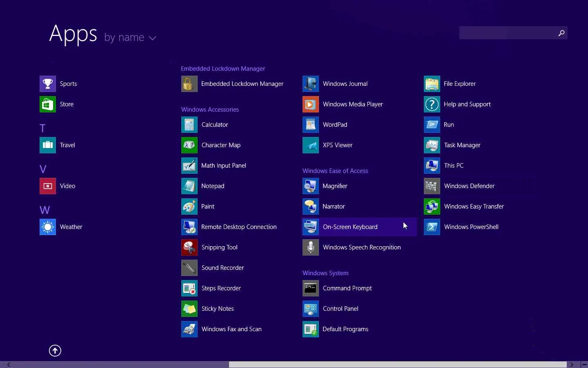Click the 'Character Map' label

pyautogui.click(x=221, y=145)
